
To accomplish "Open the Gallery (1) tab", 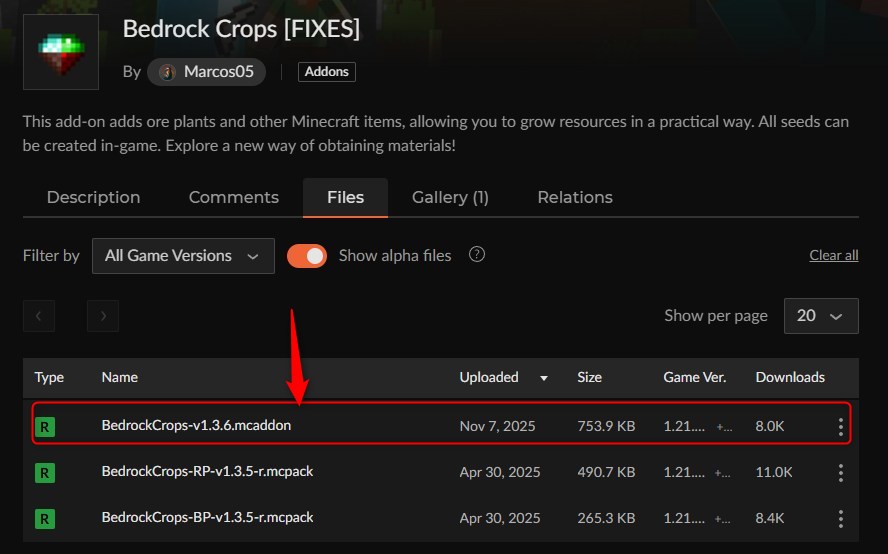I will coord(450,197).
